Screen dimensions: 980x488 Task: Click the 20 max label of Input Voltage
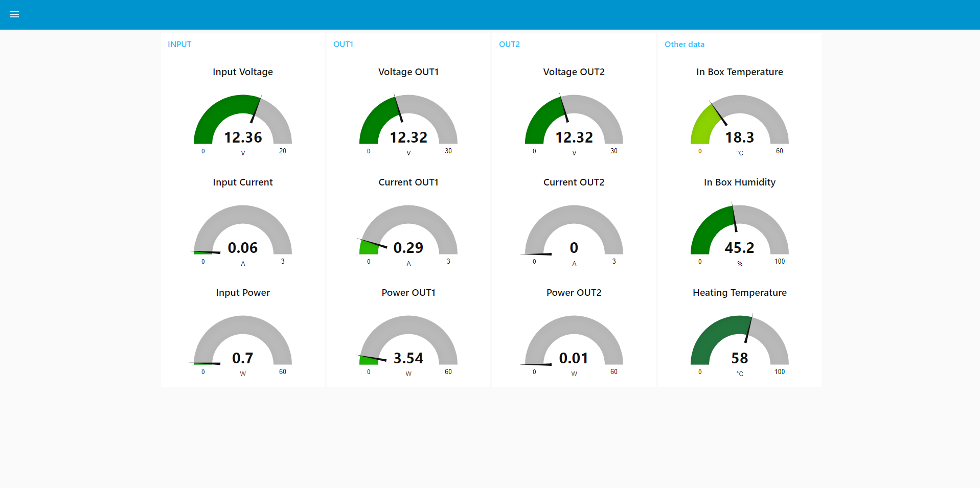pos(283,151)
